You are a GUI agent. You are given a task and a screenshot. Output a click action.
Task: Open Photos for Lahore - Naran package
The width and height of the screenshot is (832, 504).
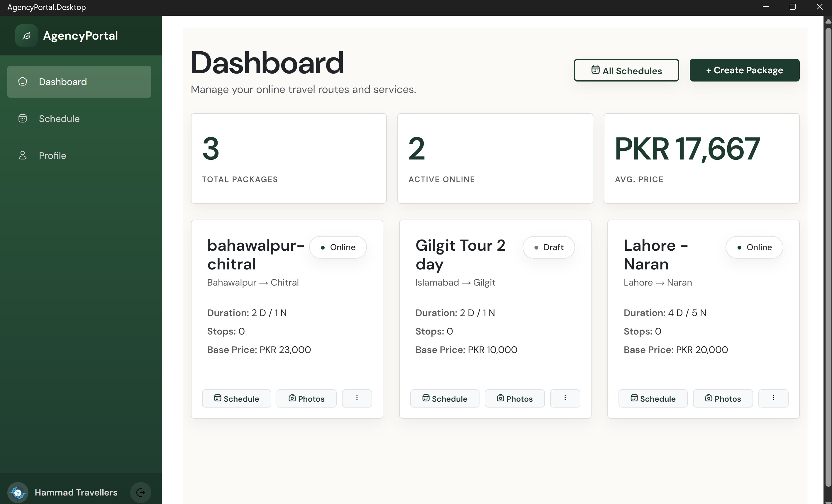pyautogui.click(x=723, y=398)
